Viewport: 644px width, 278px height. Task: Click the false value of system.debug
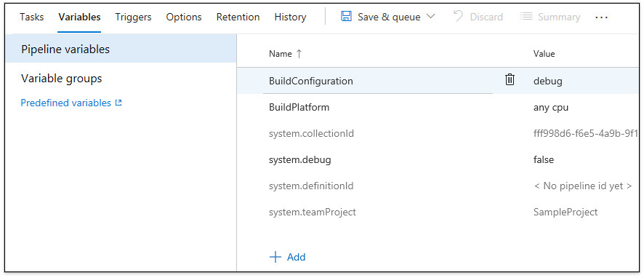coord(544,159)
